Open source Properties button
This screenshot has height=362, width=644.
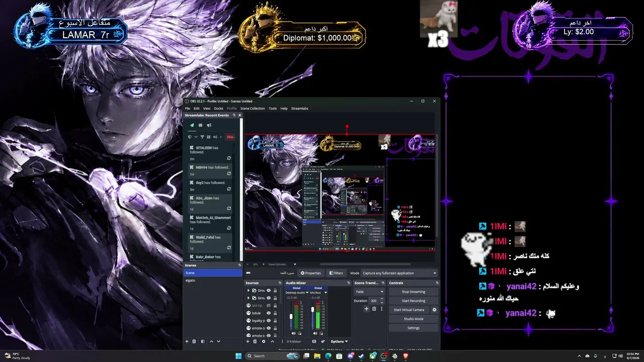pyautogui.click(x=310, y=273)
